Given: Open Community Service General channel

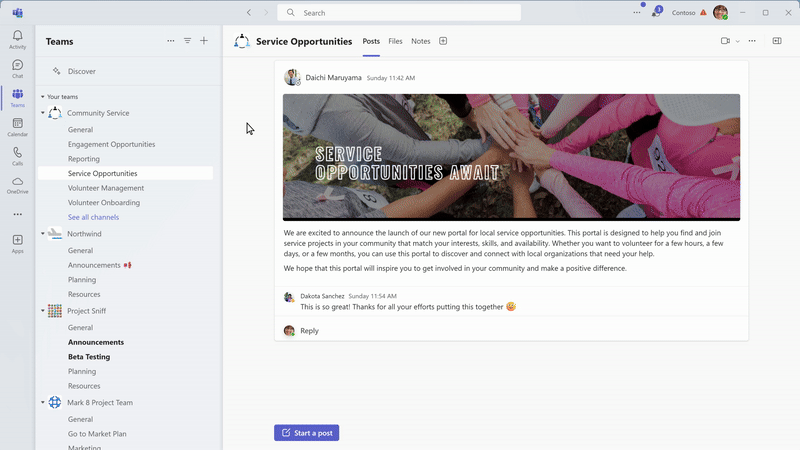Looking at the screenshot, I should [x=81, y=130].
